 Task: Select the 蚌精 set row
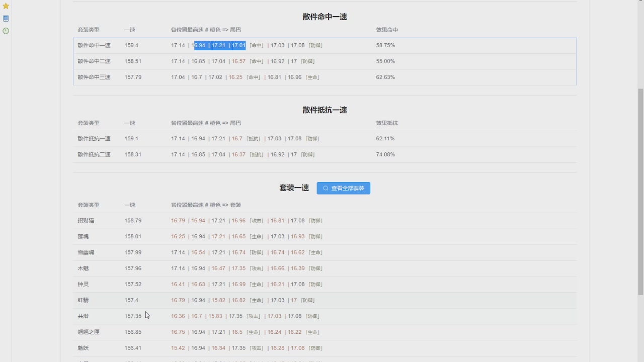325,300
